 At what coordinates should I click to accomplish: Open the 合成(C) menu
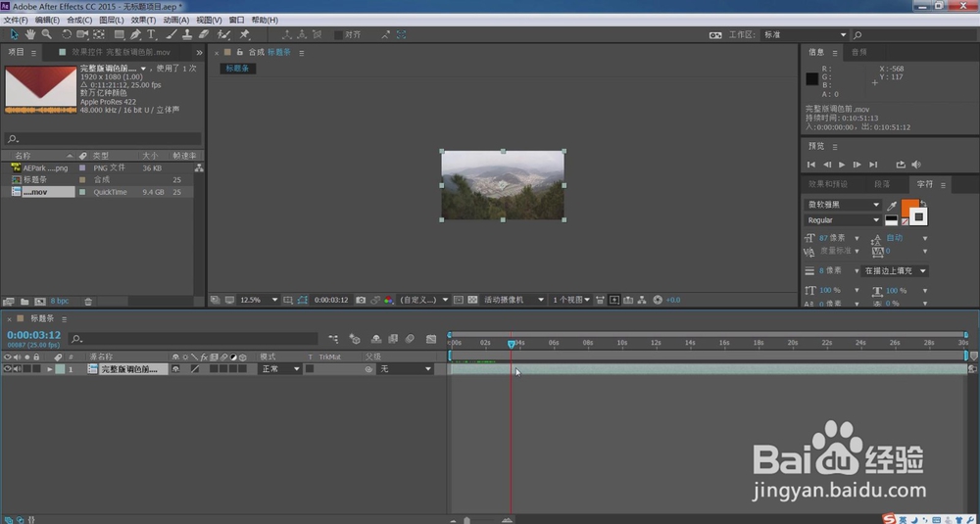pyautogui.click(x=79, y=20)
